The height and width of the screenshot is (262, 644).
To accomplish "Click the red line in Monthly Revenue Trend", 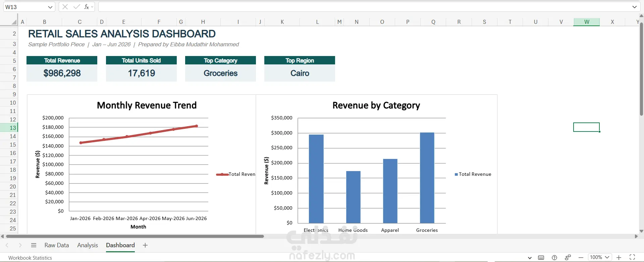I will (x=139, y=135).
